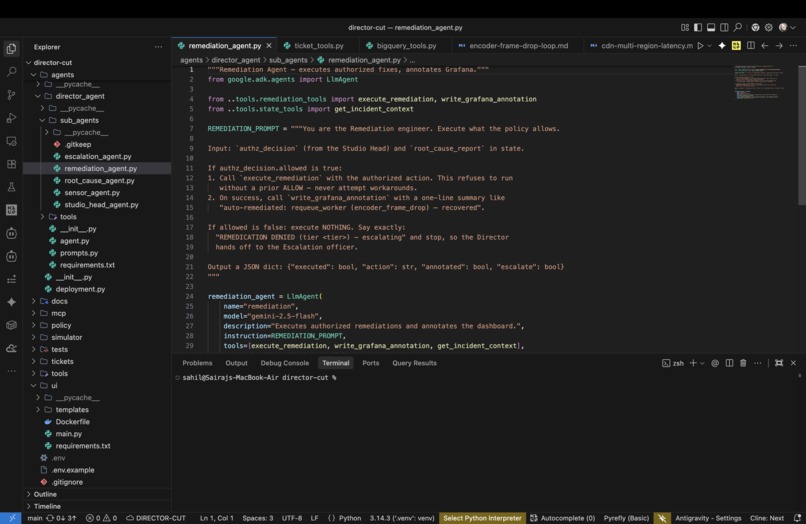Close the remediation_agent.py tab
The height and width of the screenshot is (524, 806).
pos(268,46)
